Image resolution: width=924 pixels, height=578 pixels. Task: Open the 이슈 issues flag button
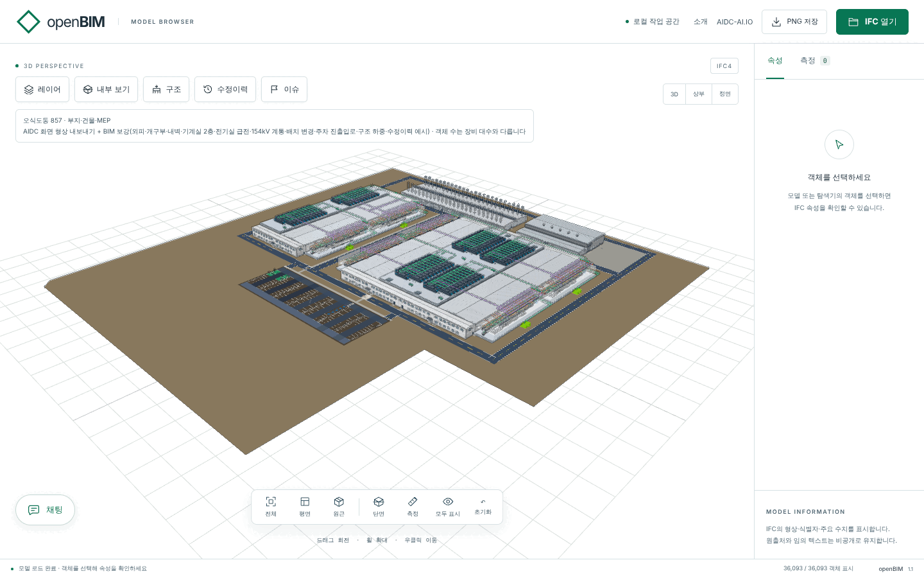pyautogui.click(x=284, y=89)
